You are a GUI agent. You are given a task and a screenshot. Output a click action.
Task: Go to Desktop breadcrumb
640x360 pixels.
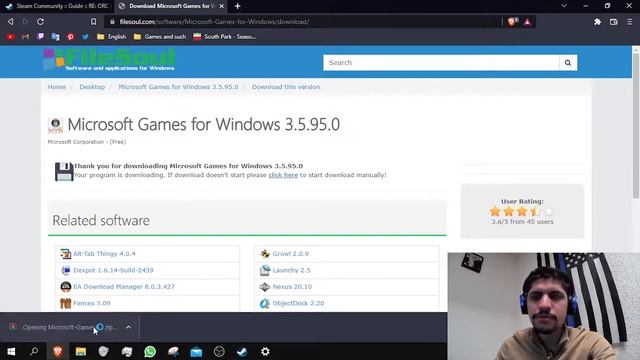(92, 87)
